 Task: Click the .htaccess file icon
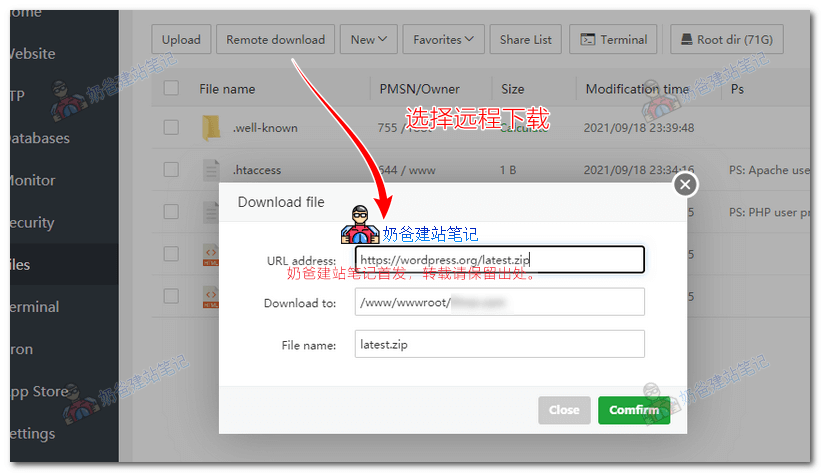211,170
